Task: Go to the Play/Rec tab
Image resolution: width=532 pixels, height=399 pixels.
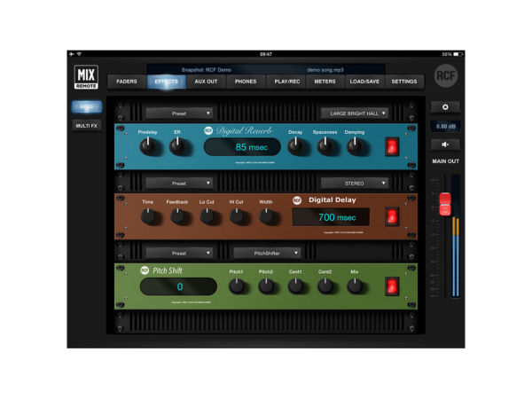Action: point(287,82)
